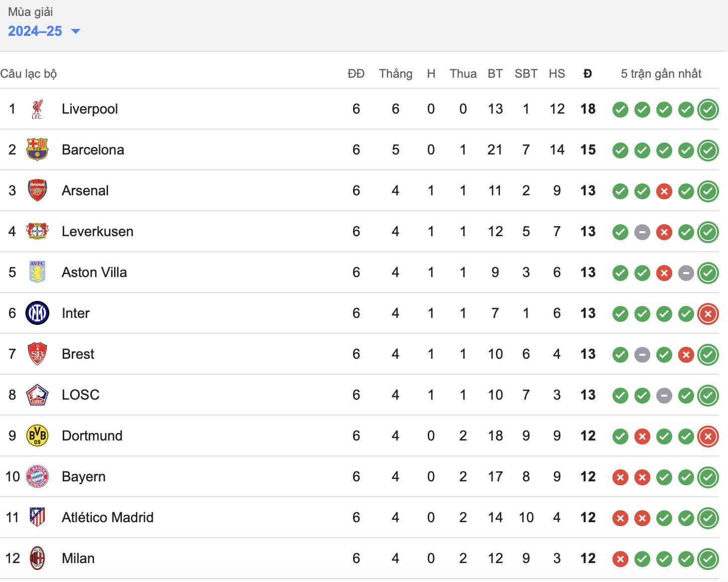Screen dimensions: 728x582
Task: Click the Atlético Madrid badge
Action: pyautogui.click(x=37, y=517)
